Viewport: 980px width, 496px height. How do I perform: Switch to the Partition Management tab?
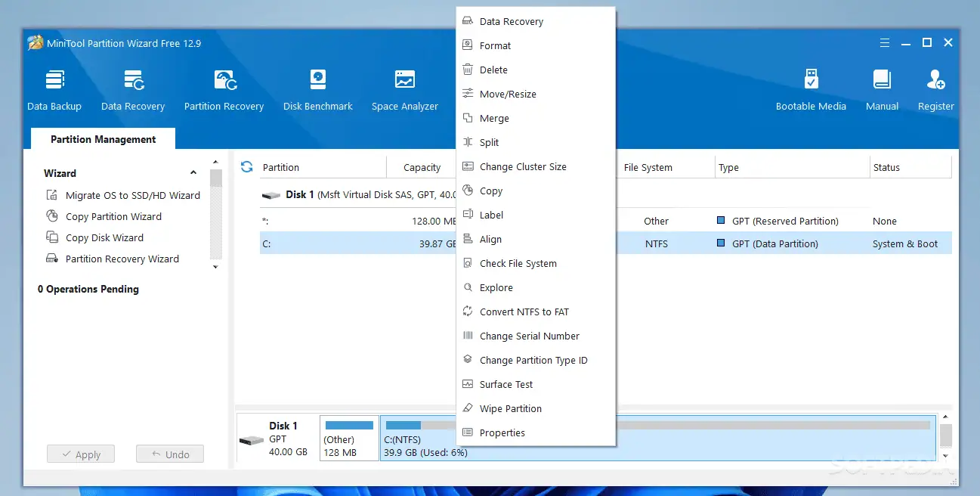coord(103,139)
